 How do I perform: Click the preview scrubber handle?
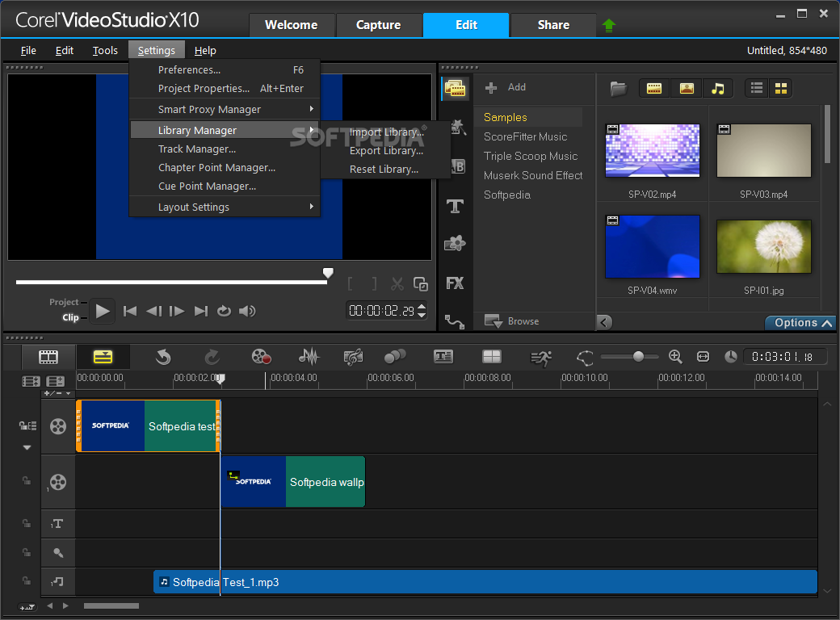click(328, 273)
